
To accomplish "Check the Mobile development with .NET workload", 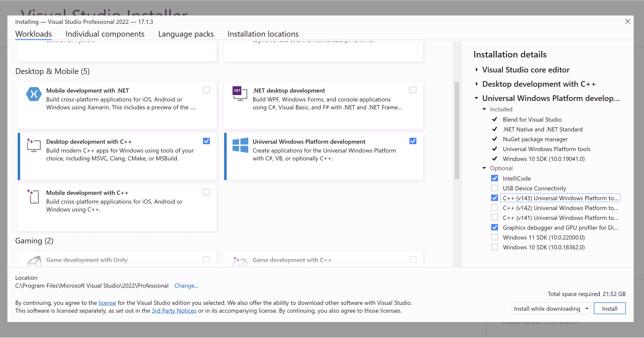I will 206,90.
